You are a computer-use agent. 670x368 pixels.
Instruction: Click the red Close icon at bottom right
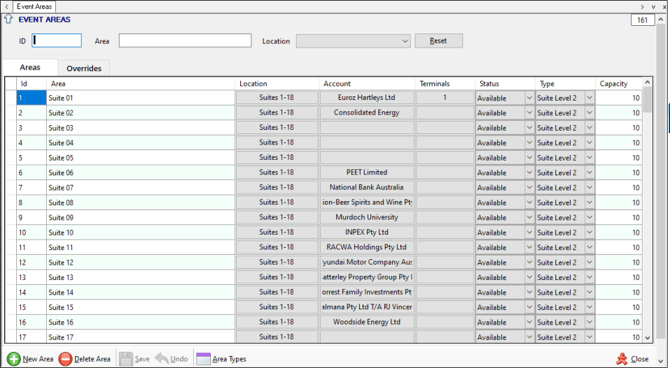pos(622,359)
